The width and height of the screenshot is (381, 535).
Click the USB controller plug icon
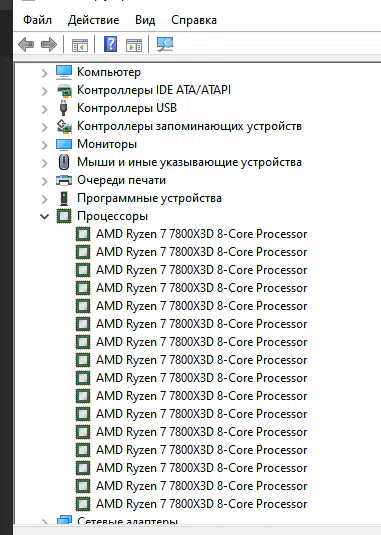(x=63, y=108)
